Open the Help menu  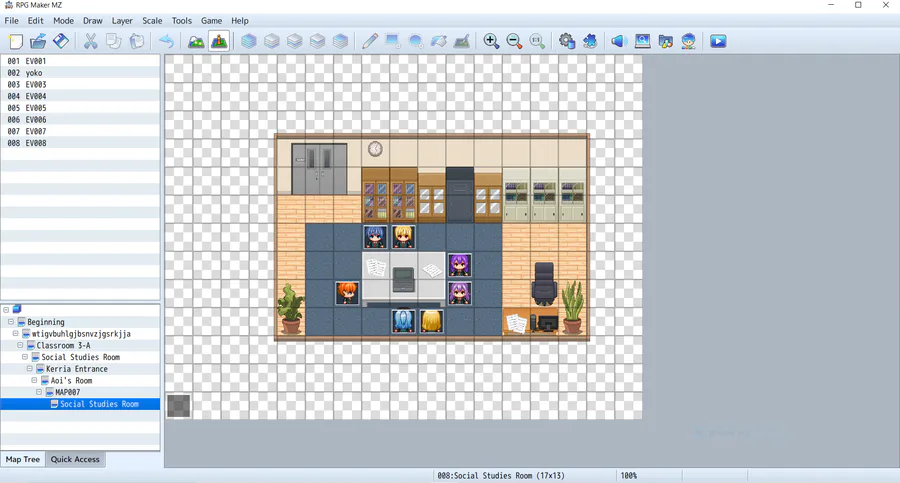coord(240,21)
